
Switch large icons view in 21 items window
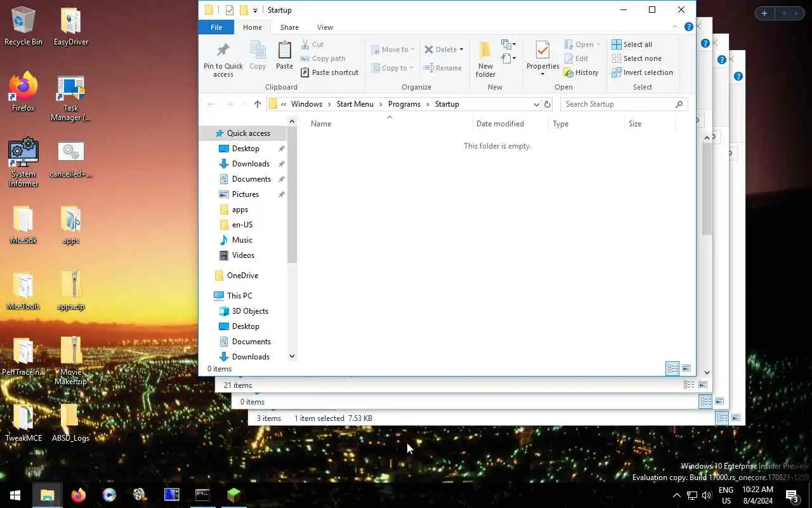click(x=703, y=385)
